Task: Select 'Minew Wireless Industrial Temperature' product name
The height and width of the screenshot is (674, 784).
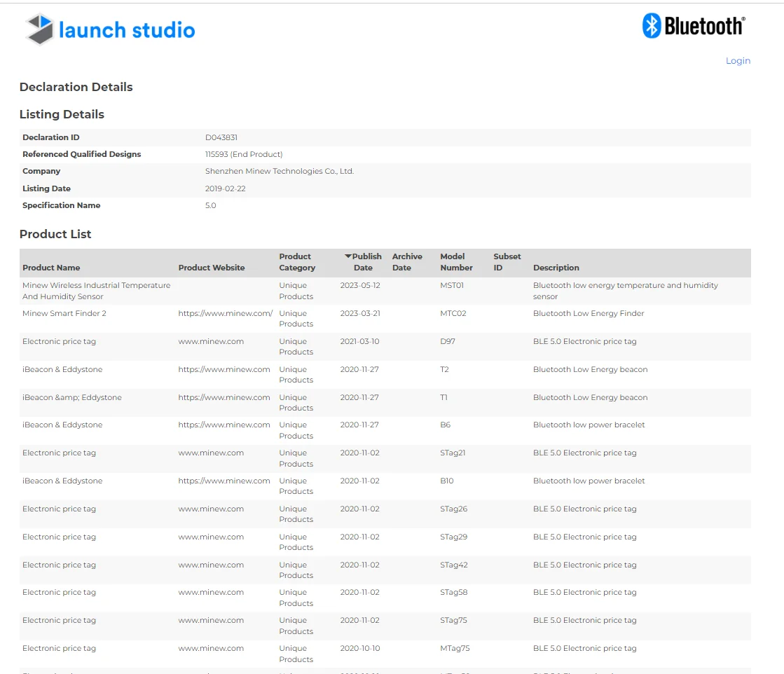Action: [97, 291]
